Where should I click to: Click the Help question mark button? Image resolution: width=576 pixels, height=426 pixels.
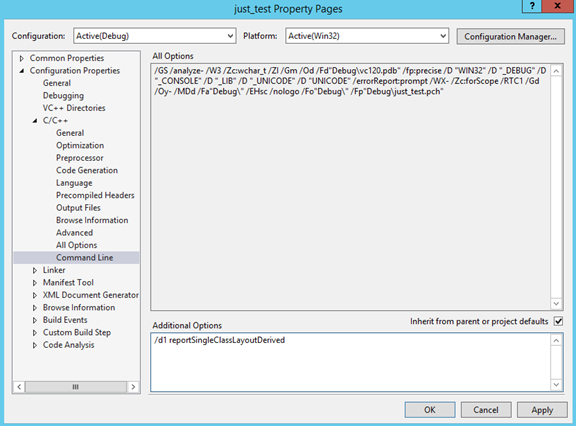pos(532,7)
